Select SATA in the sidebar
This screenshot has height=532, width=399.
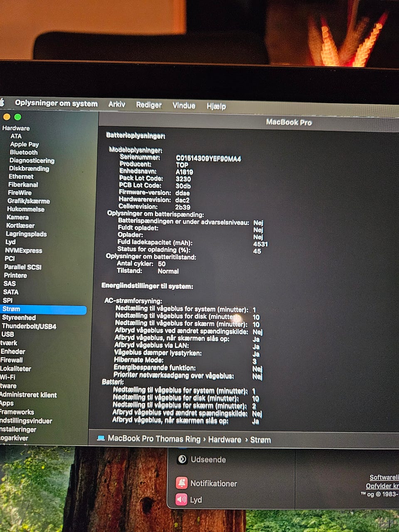11,292
